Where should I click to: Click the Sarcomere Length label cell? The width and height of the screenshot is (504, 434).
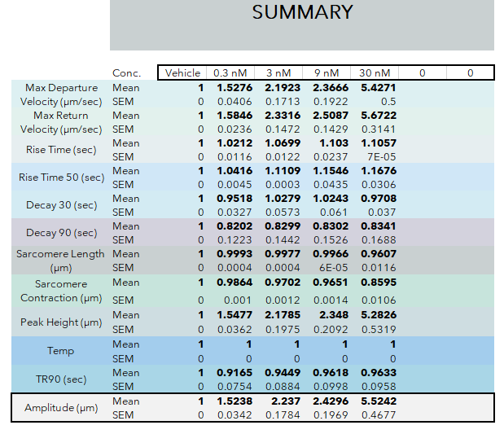[x=61, y=261]
